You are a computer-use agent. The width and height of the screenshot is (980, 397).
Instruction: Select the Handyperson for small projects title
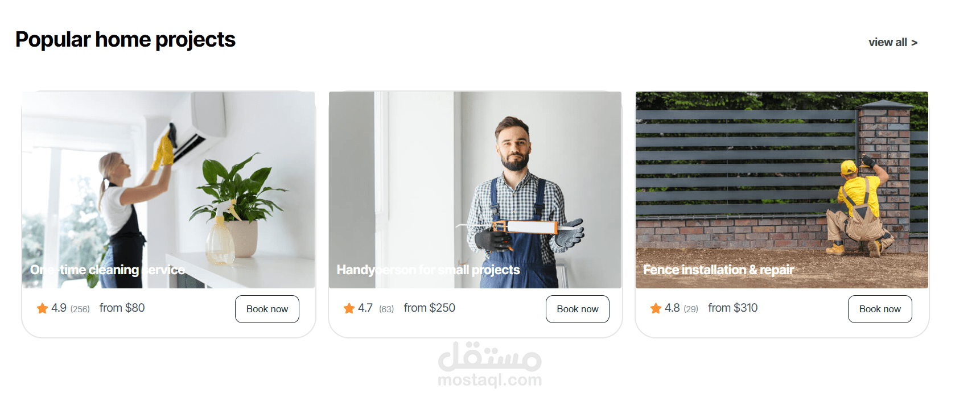tap(428, 270)
